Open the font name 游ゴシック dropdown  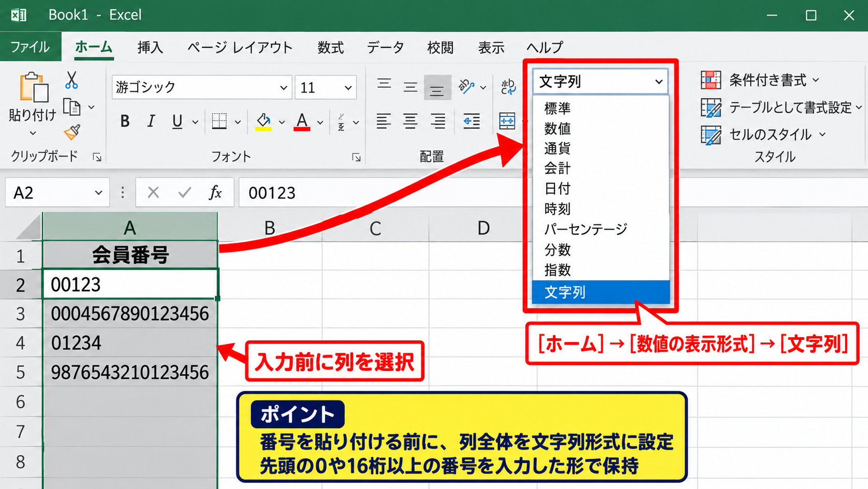click(283, 87)
